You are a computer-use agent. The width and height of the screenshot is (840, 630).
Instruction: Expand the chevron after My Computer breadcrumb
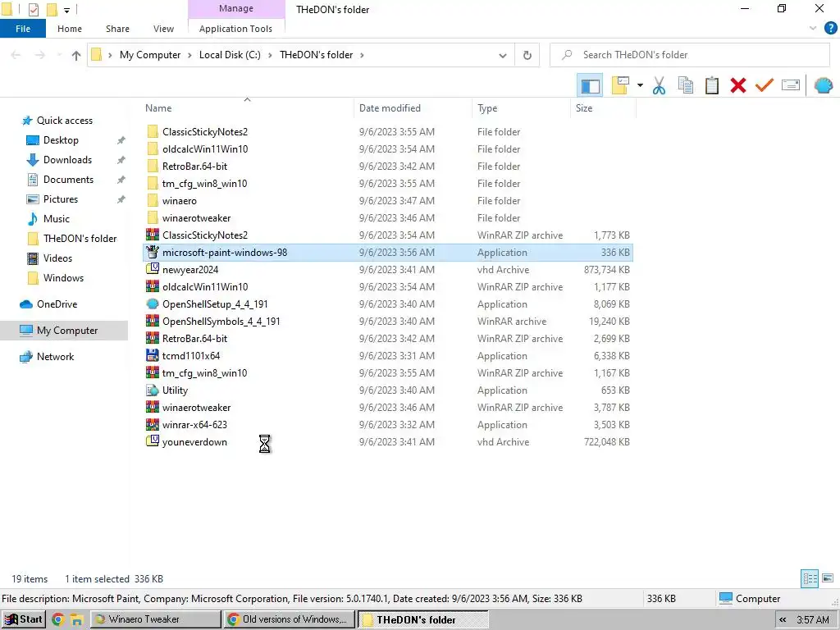pos(189,55)
